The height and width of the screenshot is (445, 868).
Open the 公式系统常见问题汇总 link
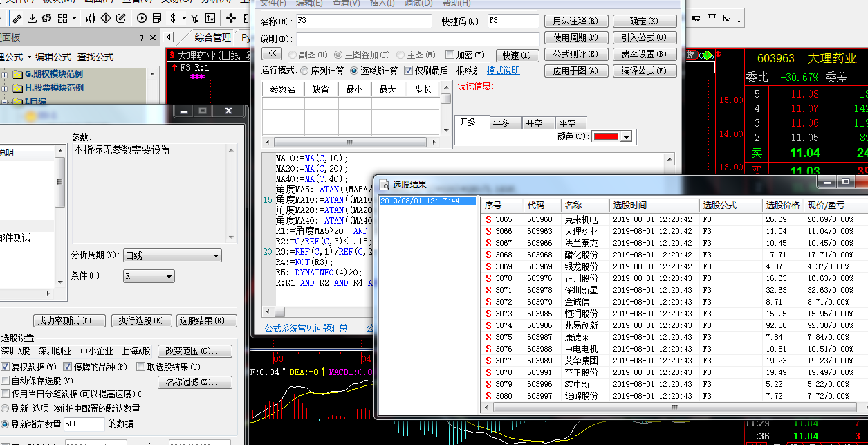point(306,328)
